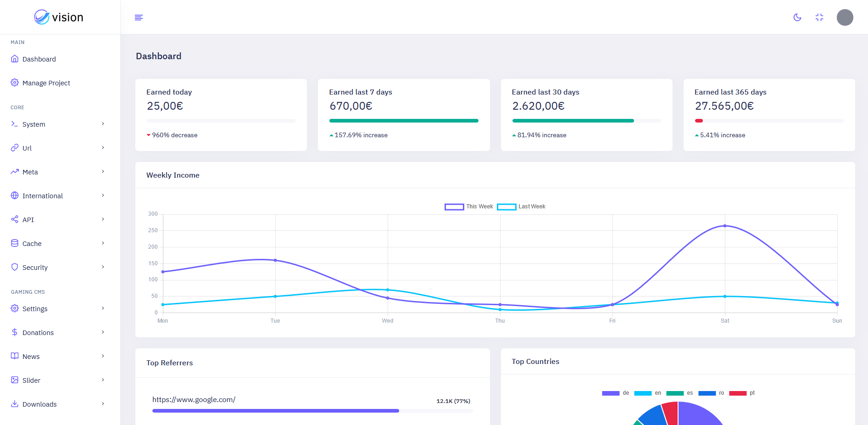Expand the Slider submenu chevron
The height and width of the screenshot is (425, 868).
[103, 380]
